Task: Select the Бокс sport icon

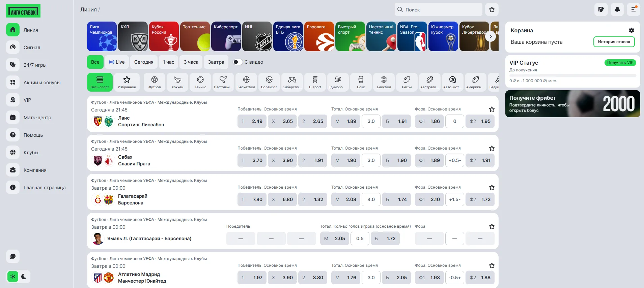Action: point(361,82)
